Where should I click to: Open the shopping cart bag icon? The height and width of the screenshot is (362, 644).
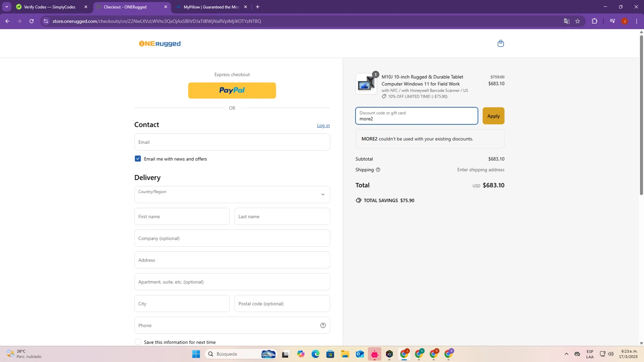click(501, 43)
